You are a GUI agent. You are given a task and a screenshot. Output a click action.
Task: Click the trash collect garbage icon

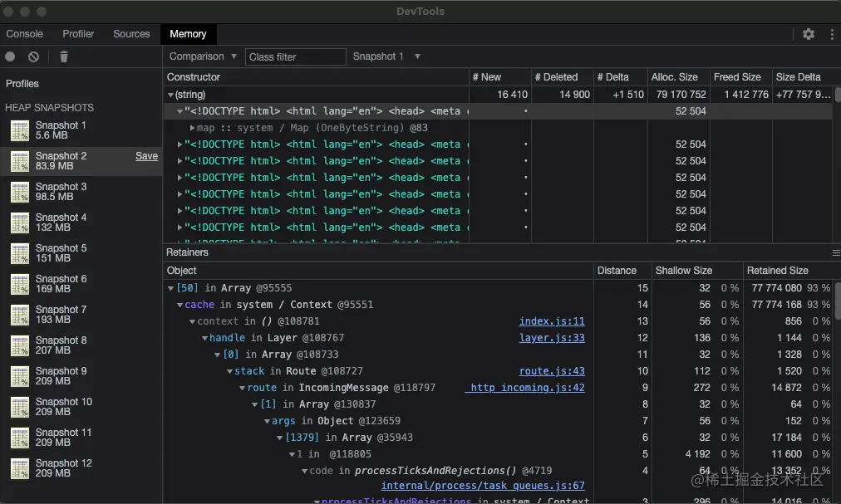(x=64, y=56)
